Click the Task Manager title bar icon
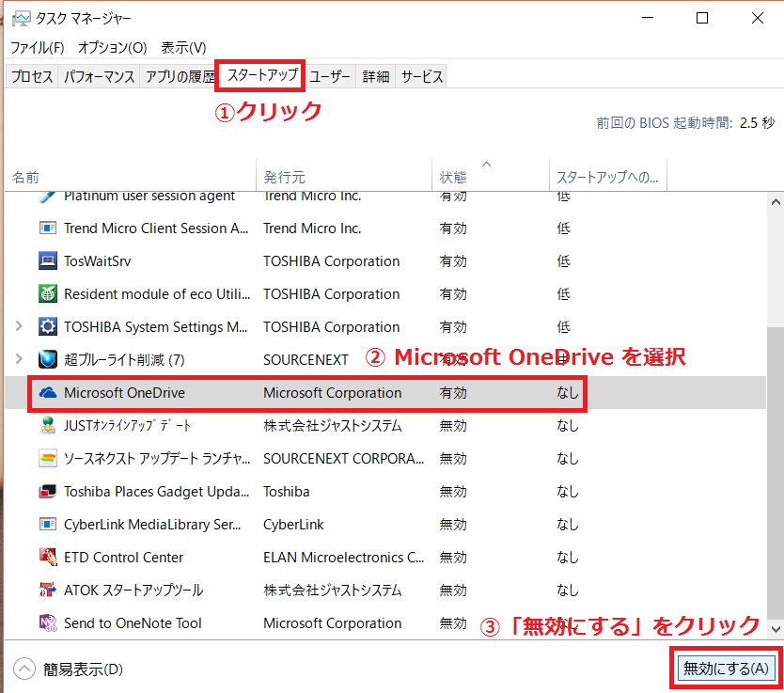784x693 pixels. tap(21, 19)
